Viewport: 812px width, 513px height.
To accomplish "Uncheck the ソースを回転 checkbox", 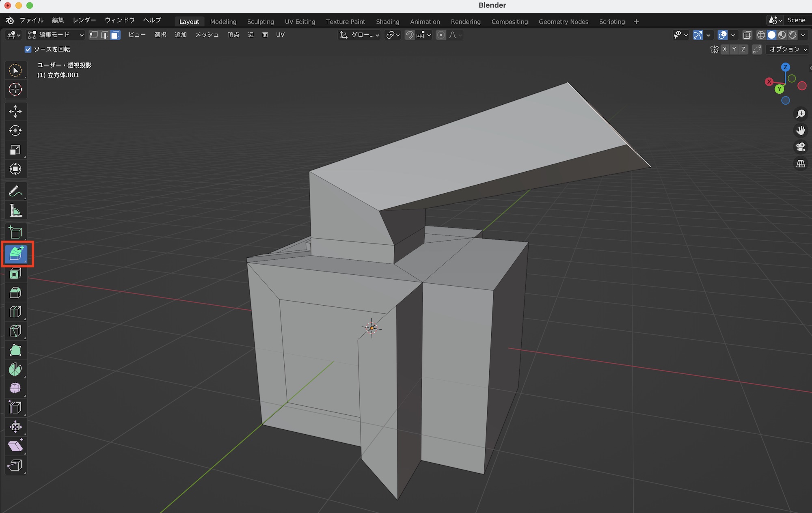I will (x=28, y=49).
